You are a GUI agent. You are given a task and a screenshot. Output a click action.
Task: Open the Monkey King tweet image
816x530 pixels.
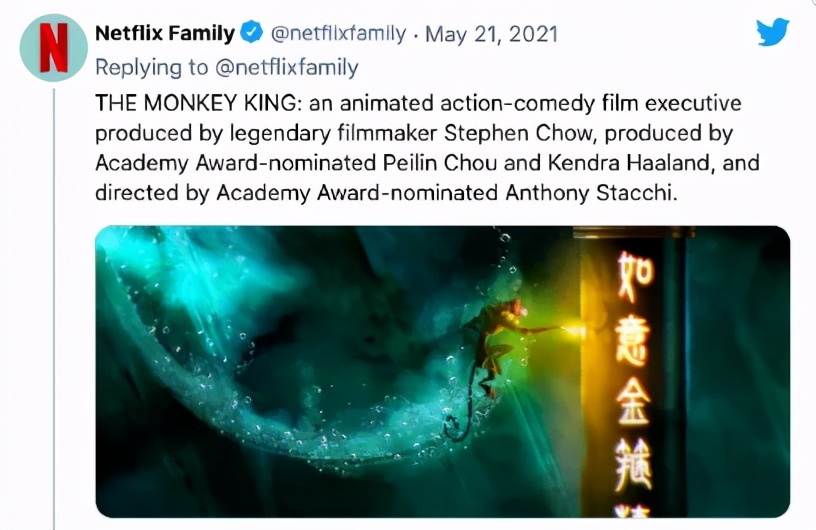tap(442, 371)
